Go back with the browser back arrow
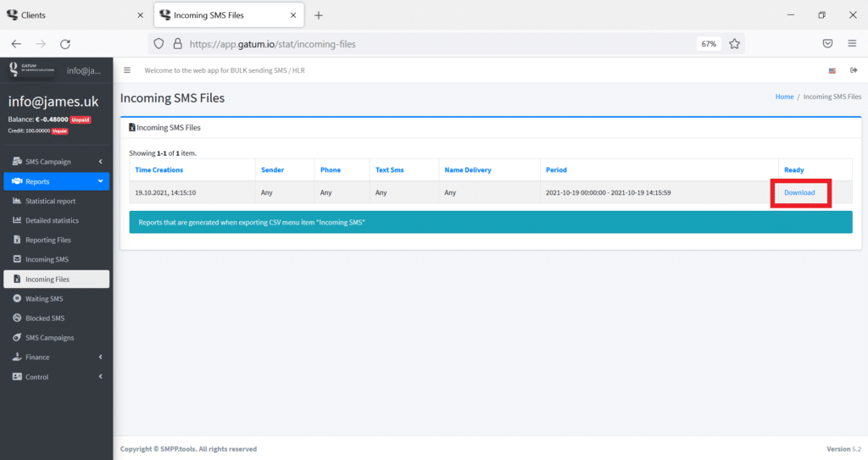868x460 pixels. point(16,44)
